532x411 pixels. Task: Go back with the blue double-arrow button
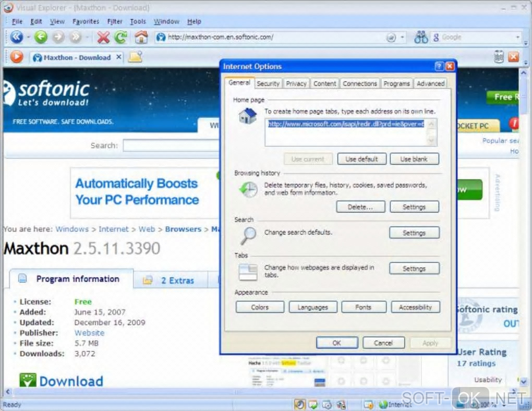click(16, 37)
